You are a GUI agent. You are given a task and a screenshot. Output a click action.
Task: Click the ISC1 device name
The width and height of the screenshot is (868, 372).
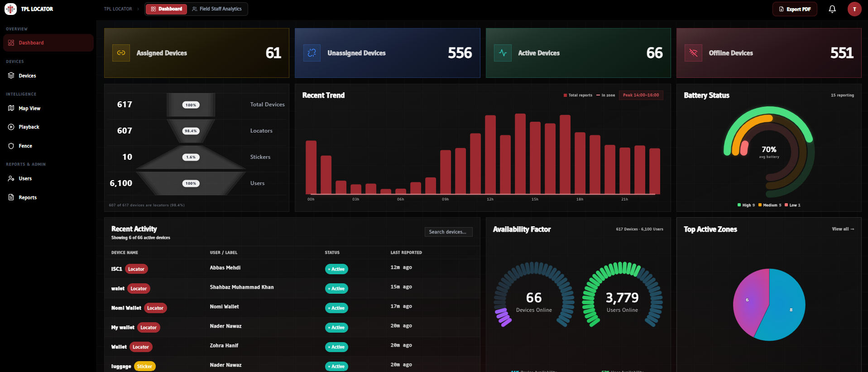pos(116,269)
